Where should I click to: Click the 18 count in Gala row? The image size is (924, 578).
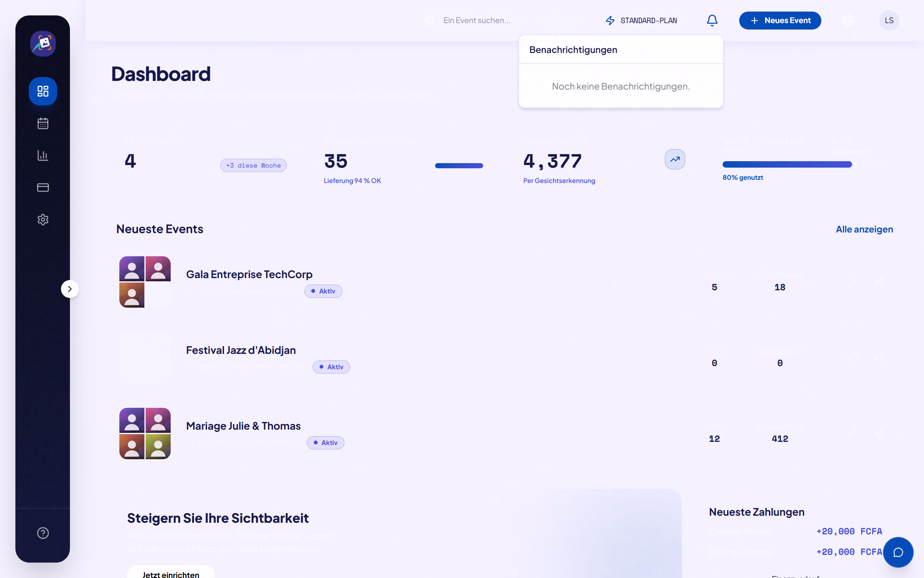[780, 287]
